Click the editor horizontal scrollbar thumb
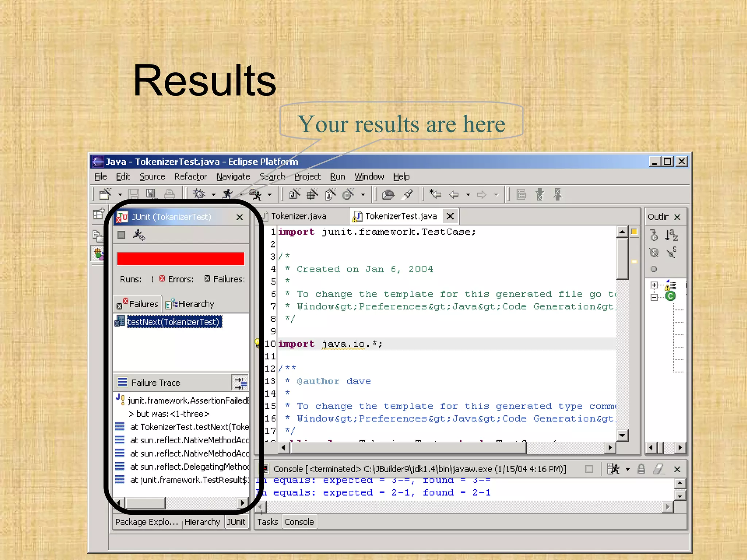The height and width of the screenshot is (560, 747). coord(408,447)
